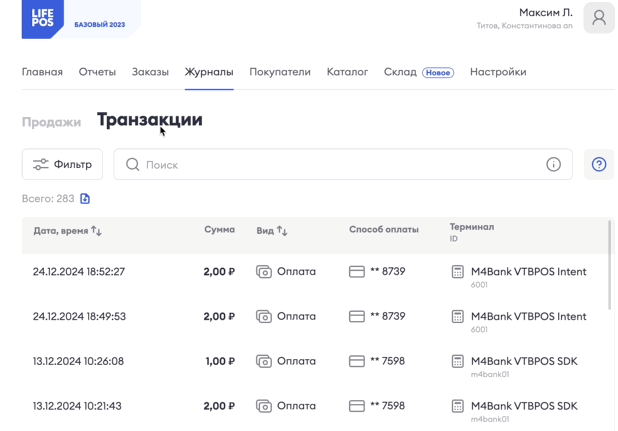Sort by date and time arrows
Viewport: 618px width, 431px height.
(96, 230)
